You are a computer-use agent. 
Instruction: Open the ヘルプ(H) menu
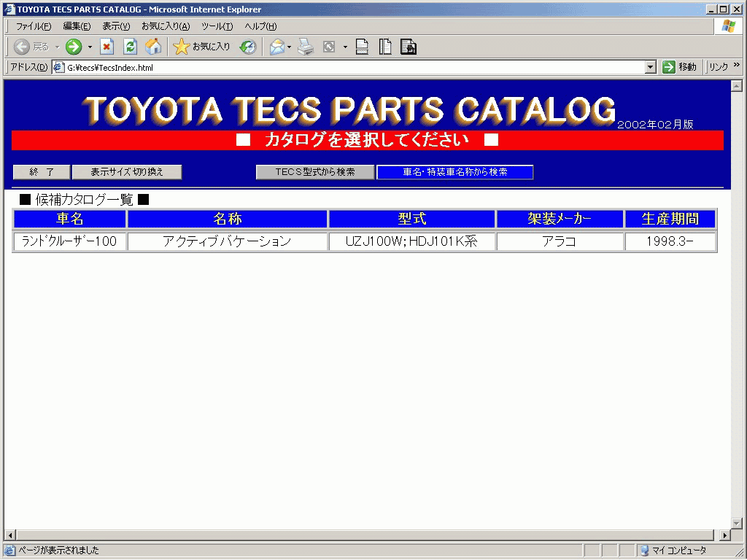(260, 26)
